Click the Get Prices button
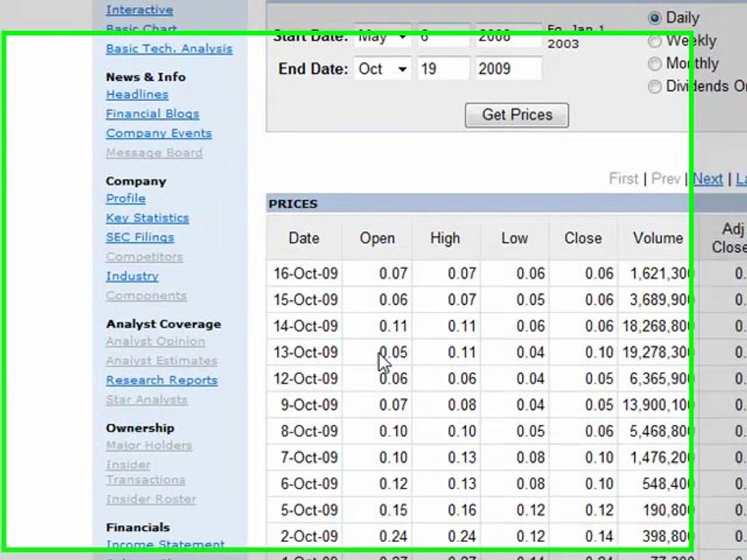This screenshot has width=747, height=560. pos(517,115)
